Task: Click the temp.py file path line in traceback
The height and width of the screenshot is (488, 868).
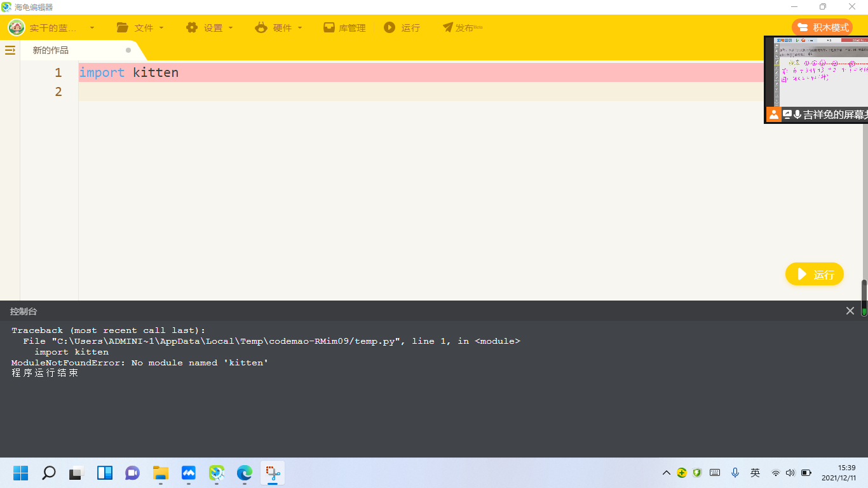Action: [x=271, y=341]
